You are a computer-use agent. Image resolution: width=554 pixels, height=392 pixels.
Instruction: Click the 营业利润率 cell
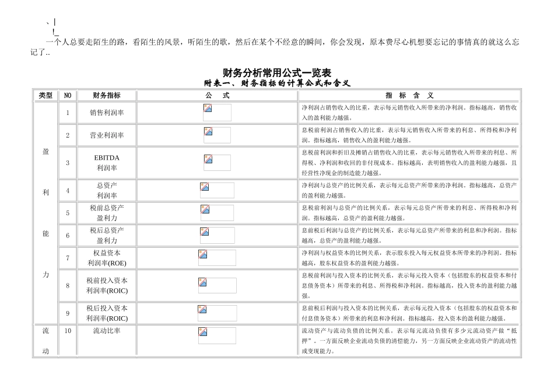pos(107,135)
